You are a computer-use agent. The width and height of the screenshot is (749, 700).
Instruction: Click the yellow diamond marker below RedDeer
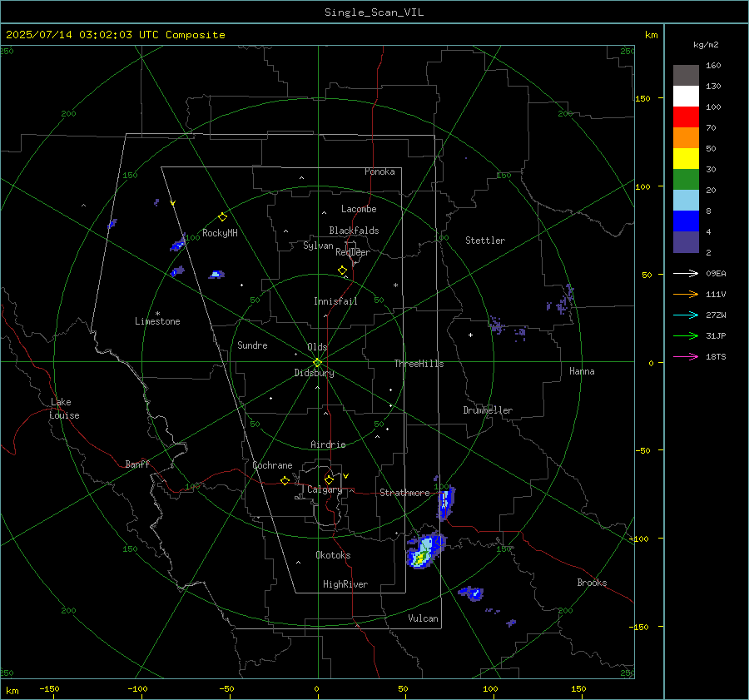tap(342, 271)
